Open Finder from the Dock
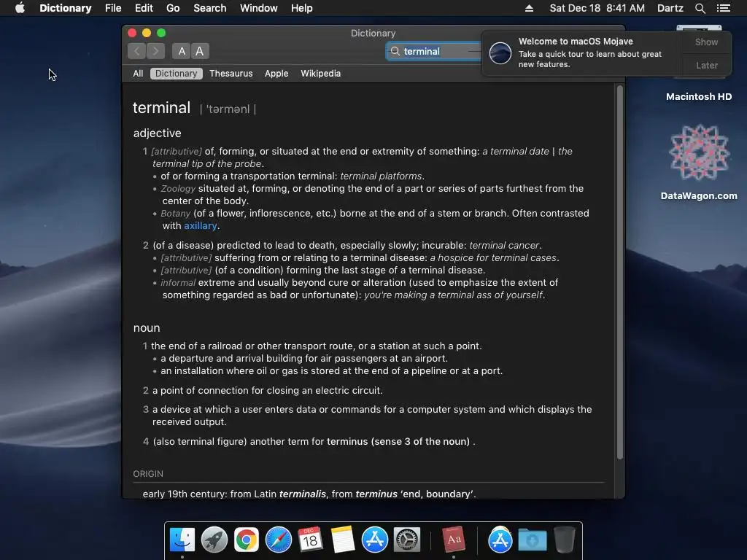The height and width of the screenshot is (560, 747). coord(182,540)
